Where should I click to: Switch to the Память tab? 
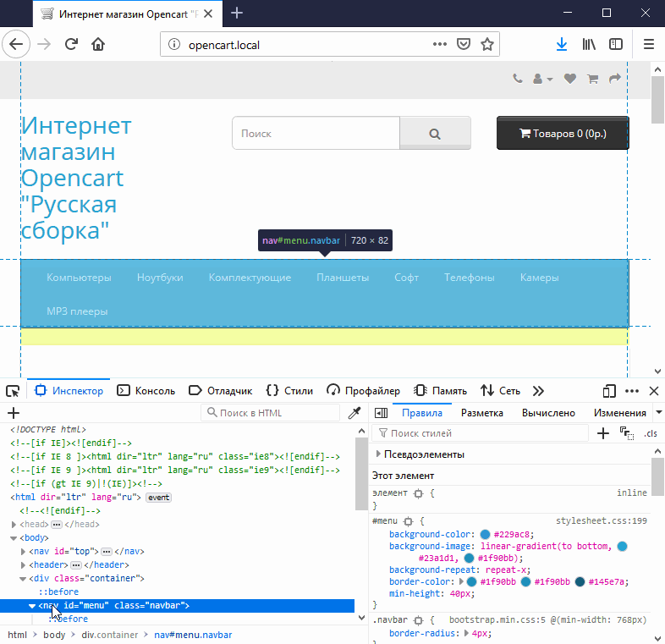[440, 391]
